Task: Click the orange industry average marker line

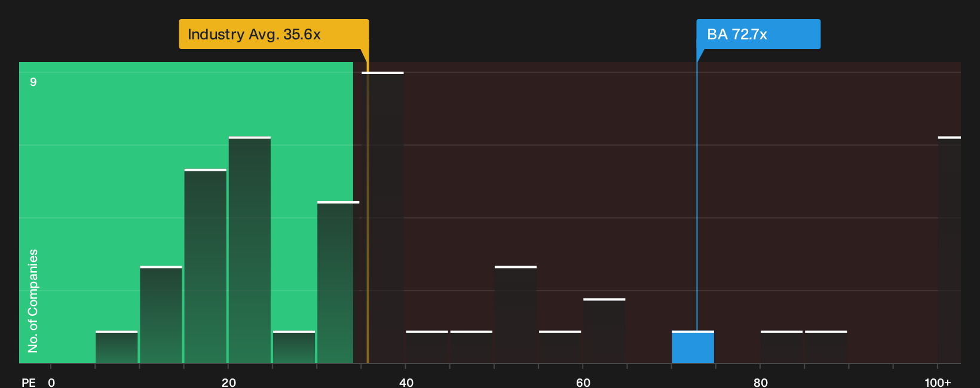Action: coord(367,206)
